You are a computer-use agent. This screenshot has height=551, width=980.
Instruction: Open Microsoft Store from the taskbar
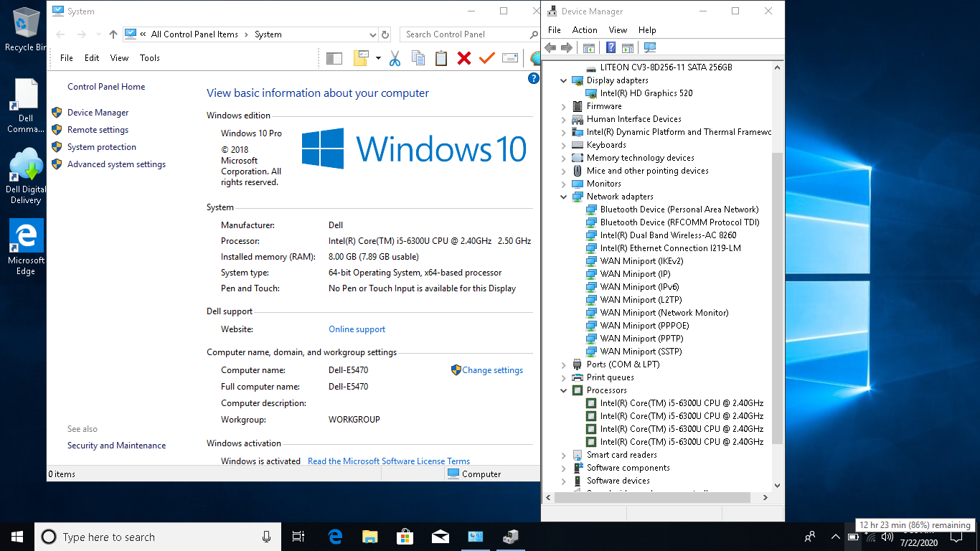(405, 537)
